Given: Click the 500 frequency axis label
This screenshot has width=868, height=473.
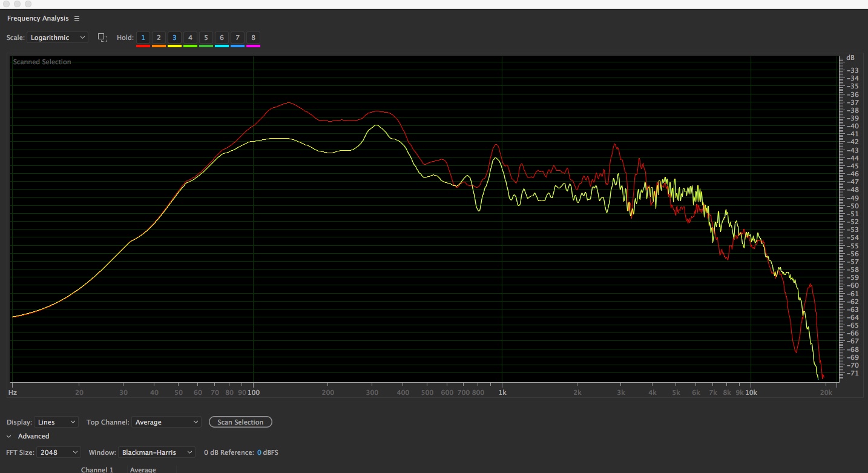Looking at the screenshot, I should (x=427, y=392).
